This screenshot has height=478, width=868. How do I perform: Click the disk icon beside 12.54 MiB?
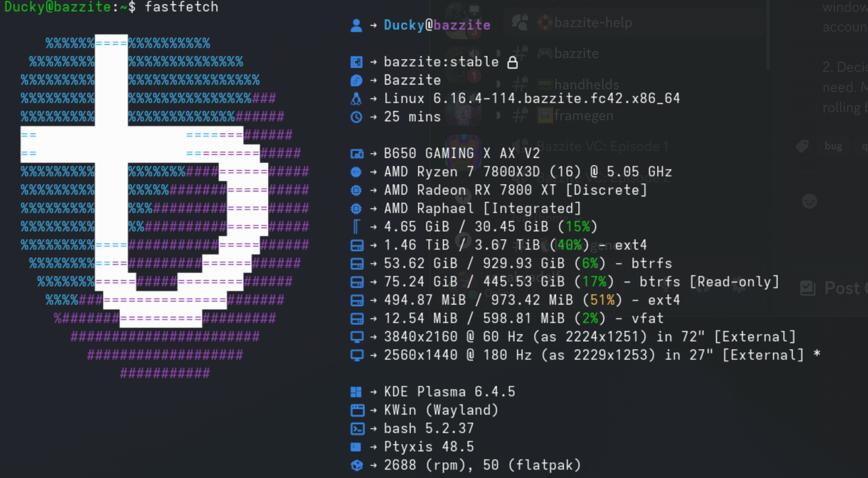tap(357, 319)
